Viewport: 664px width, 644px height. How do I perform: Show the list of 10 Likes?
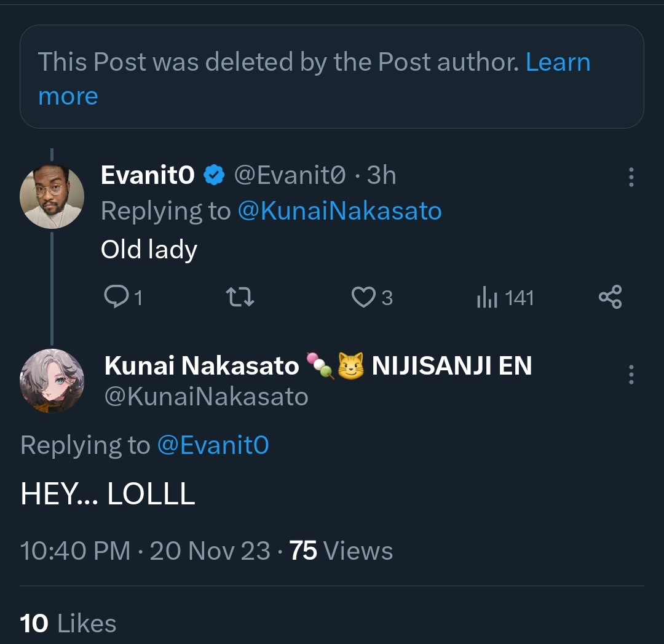(68, 624)
